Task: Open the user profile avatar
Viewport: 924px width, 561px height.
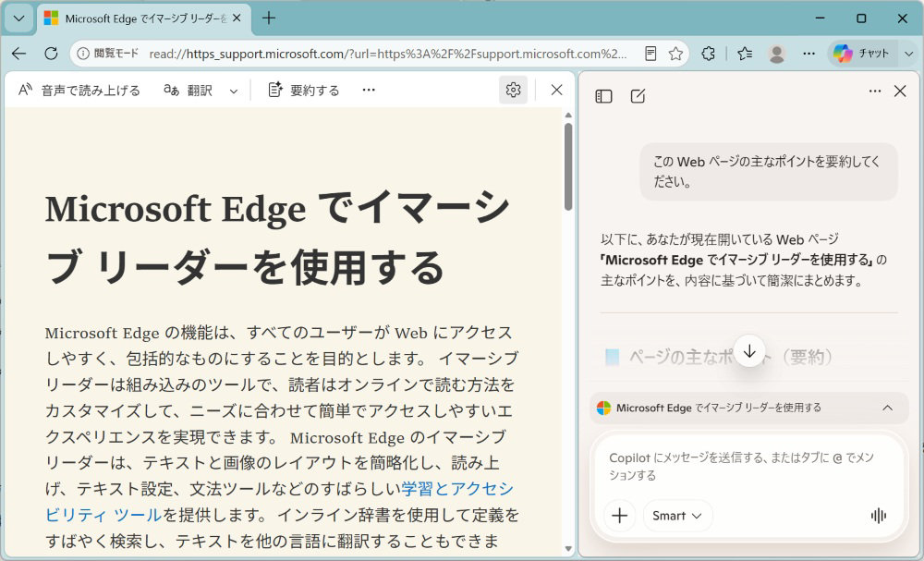Action: click(x=777, y=54)
